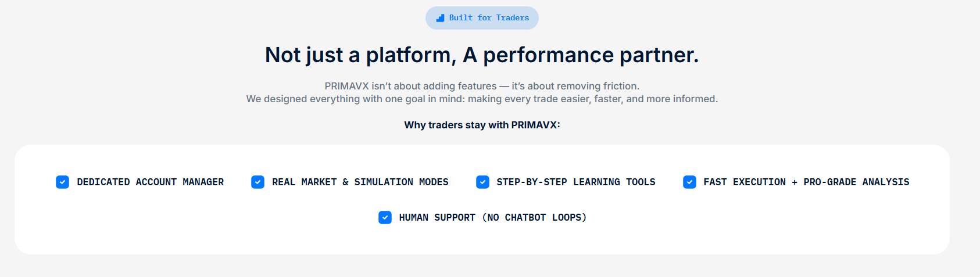Viewport: 980px width, 277px height.
Task: Click the 'STEP-BY-STEP LEARNING TOOLS' label
Action: (x=575, y=182)
